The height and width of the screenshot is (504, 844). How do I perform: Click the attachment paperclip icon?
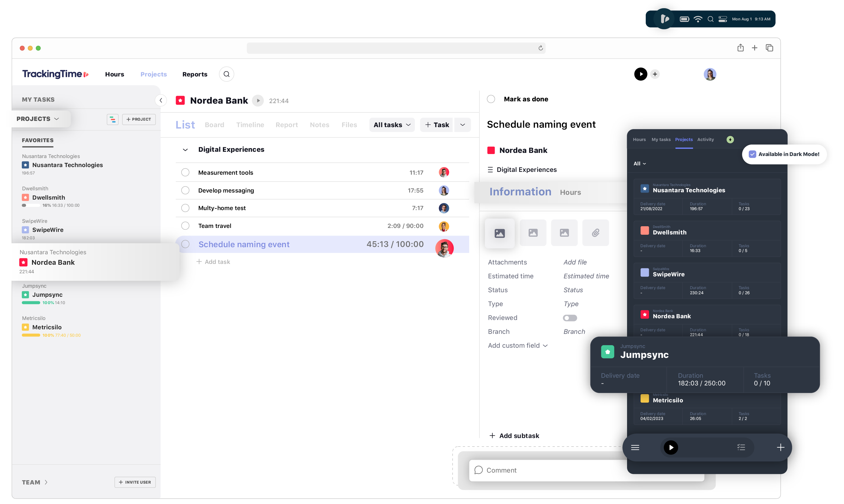pyautogui.click(x=596, y=233)
